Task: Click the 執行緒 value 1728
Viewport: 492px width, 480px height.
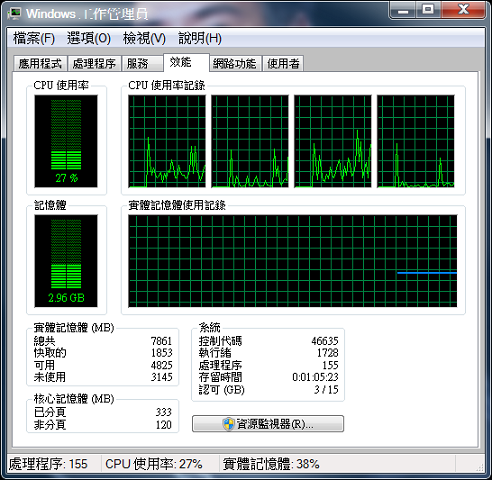Action: [328, 353]
